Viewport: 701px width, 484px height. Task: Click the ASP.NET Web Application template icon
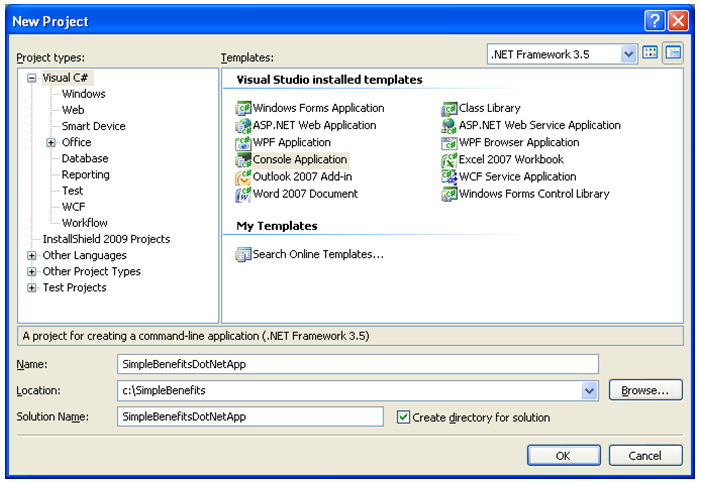click(x=243, y=126)
